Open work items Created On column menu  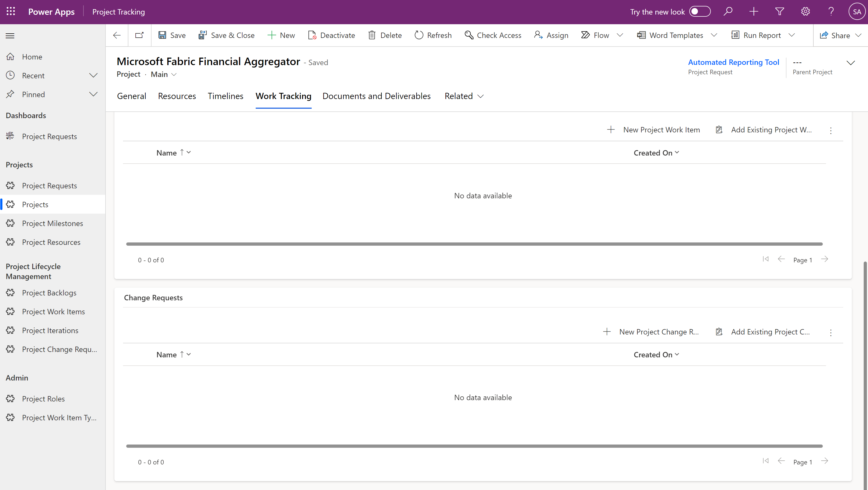656,153
